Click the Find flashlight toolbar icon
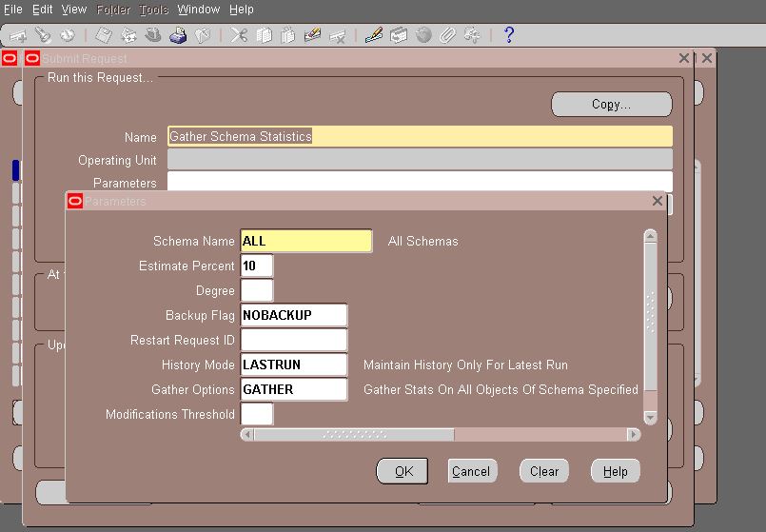Viewport: 766px width, 532px height. click(x=43, y=35)
